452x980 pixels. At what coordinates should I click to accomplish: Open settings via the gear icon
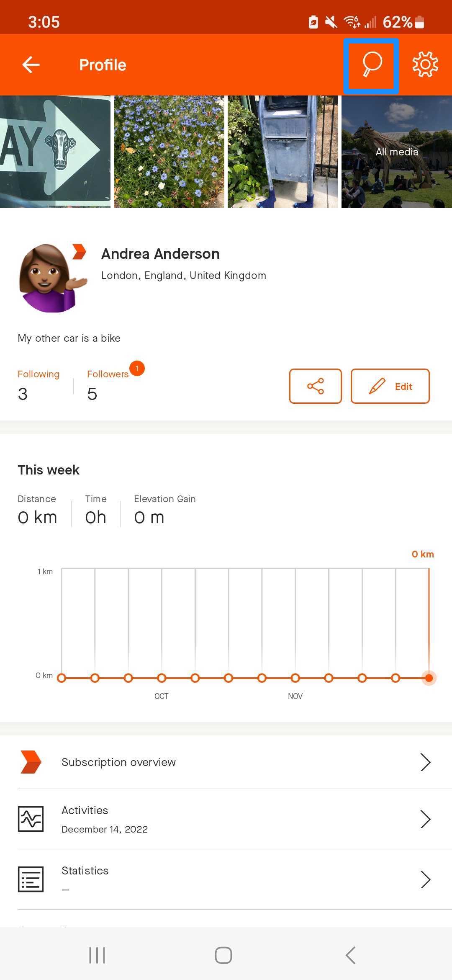(x=425, y=64)
